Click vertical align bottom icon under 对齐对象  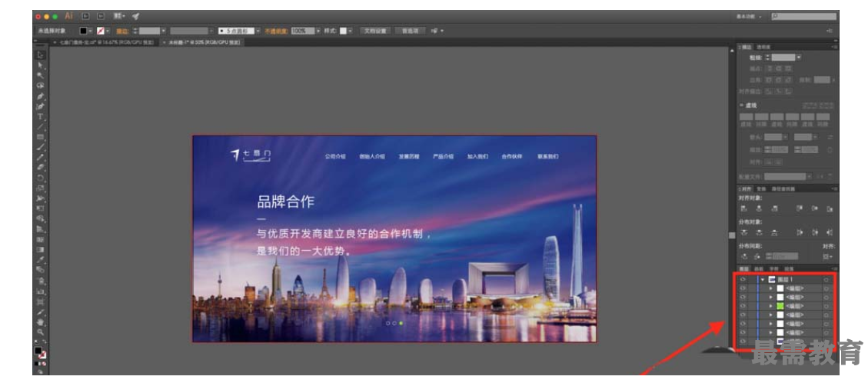pyautogui.click(x=830, y=208)
